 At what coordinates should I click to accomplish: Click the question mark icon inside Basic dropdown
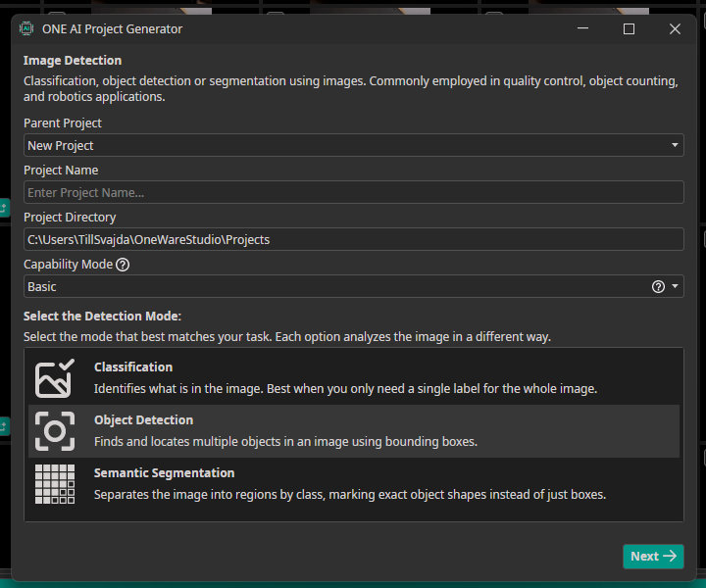[x=658, y=287]
